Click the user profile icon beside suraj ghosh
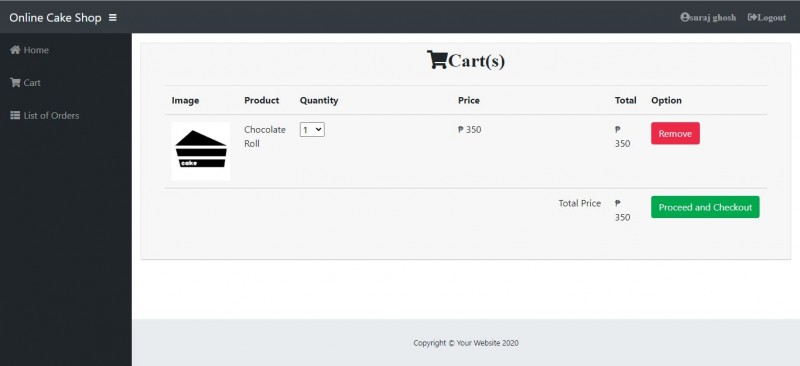Viewport: 800px width, 366px height. tap(685, 17)
